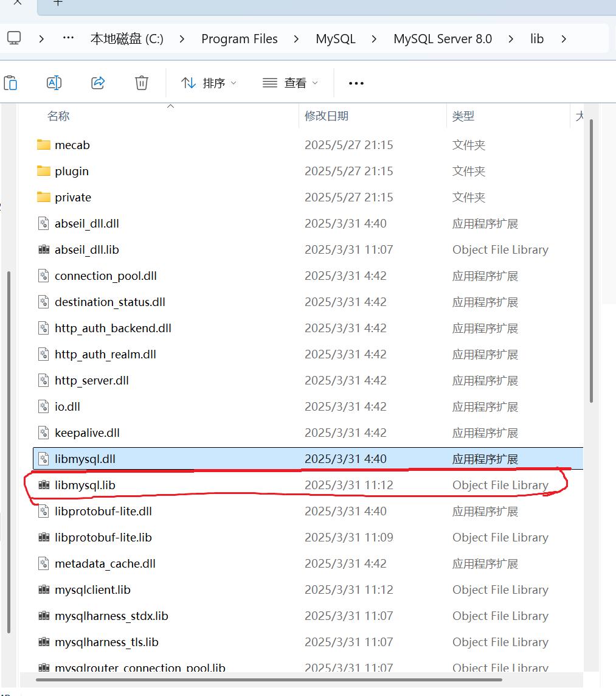616x696 pixels.
Task: Select the mysqlharness_stdx.lib file icon
Action: (x=44, y=616)
